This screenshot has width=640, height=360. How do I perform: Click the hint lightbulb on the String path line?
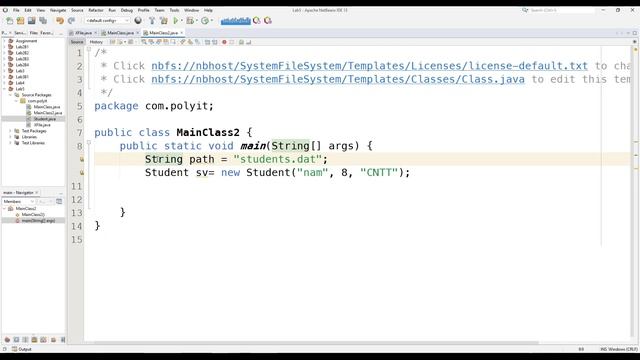pos(82,159)
